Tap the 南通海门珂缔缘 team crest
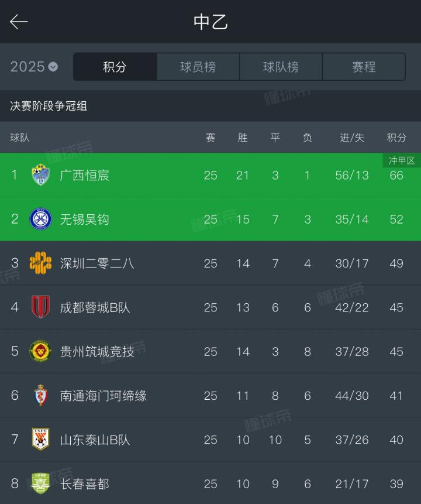The width and height of the screenshot is (421, 504). (x=41, y=396)
